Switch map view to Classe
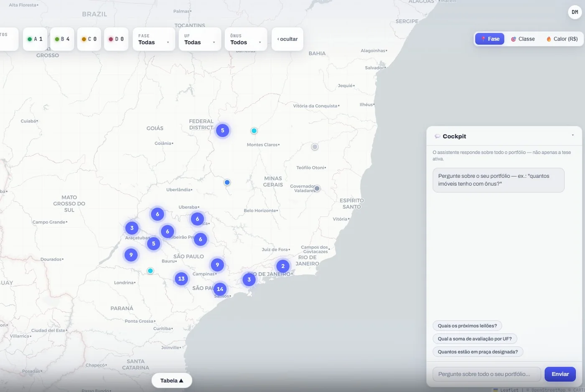585x392 pixels. pyautogui.click(x=523, y=39)
